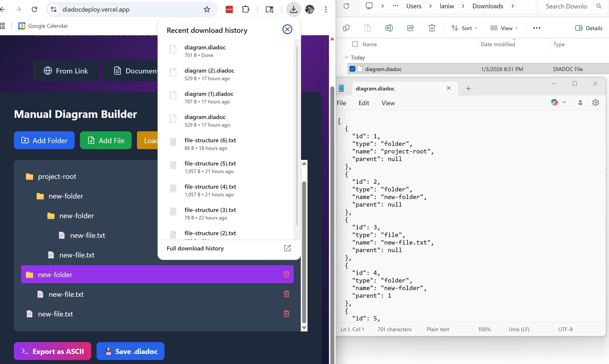Viewport: 609px width, 364px height.
Task: Open Full download history external link icon
Action: (287, 248)
